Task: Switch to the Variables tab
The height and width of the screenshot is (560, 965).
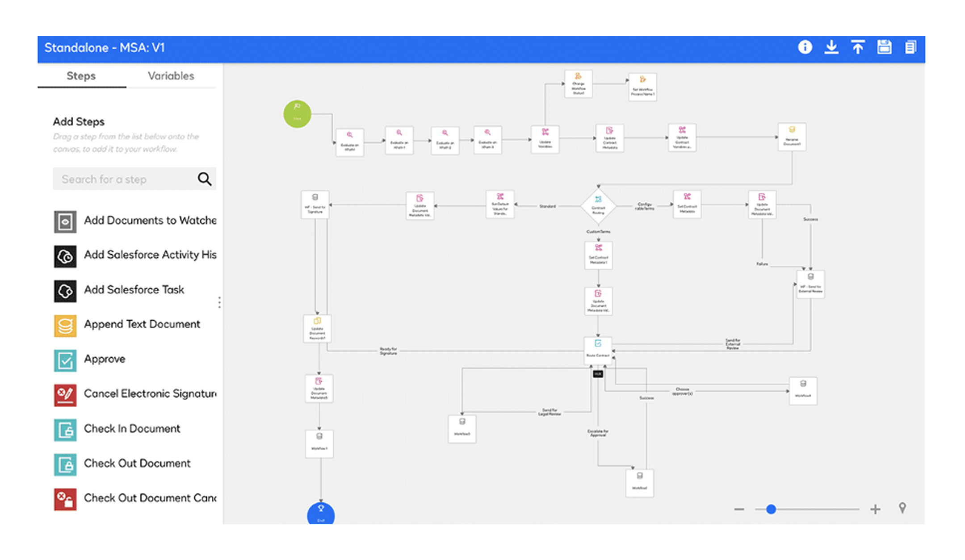Action: tap(171, 76)
